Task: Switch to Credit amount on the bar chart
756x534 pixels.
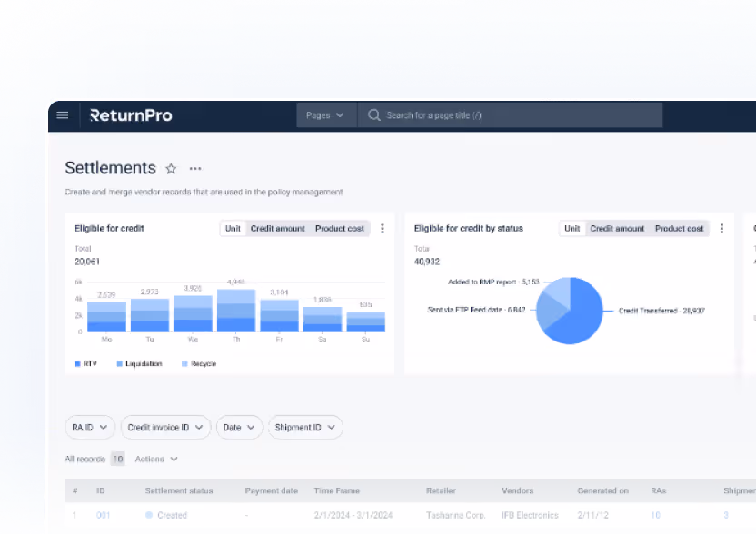Action: point(277,229)
